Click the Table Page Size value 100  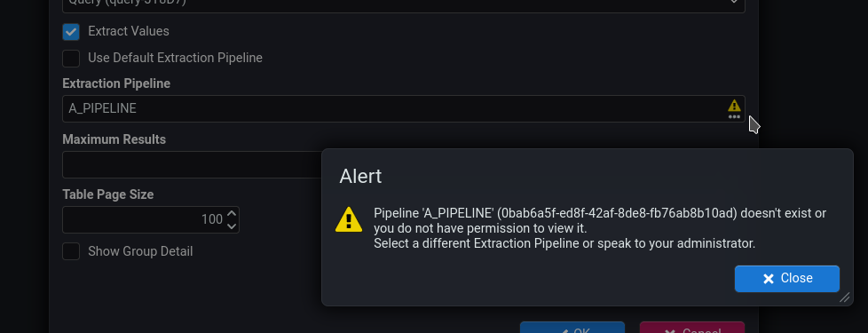(212, 220)
